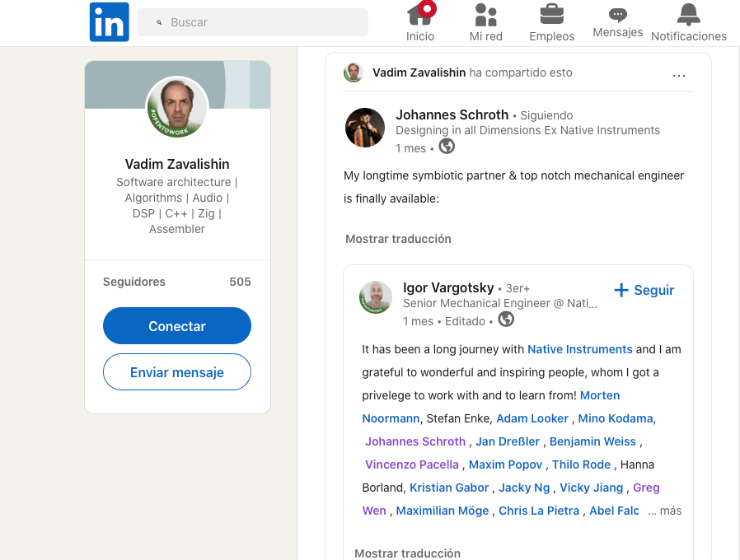Click globe visibility icon on Johannes' post
740x560 pixels.
click(447, 147)
